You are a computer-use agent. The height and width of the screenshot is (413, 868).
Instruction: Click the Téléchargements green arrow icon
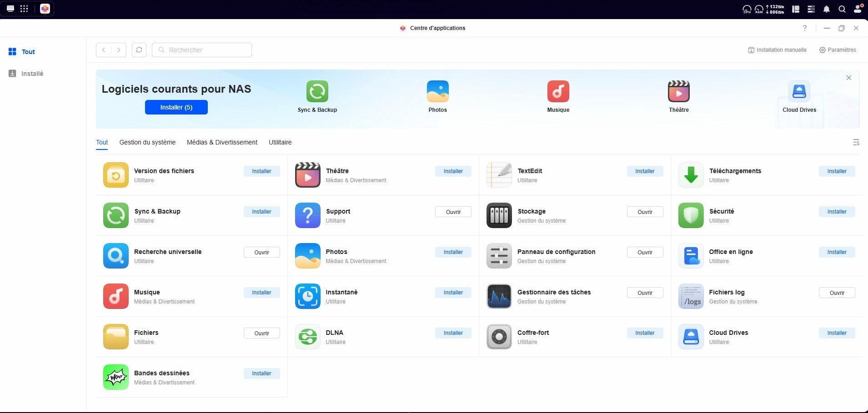coord(691,175)
